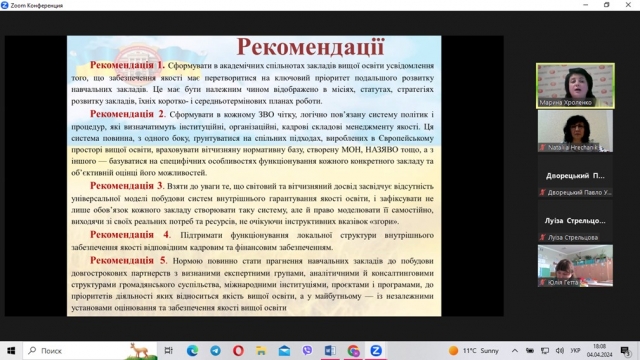Select Юлія Гетта's video thumbnail

(x=575, y=266)
